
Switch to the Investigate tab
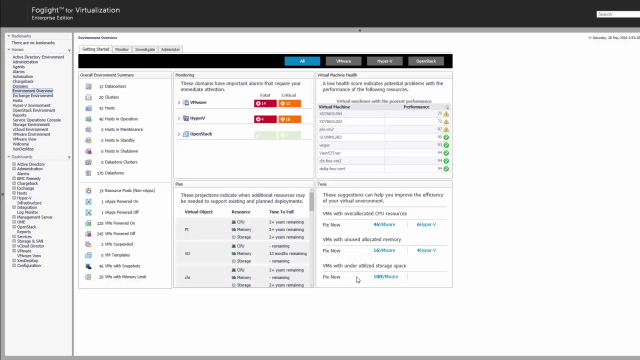pos(145,49)
